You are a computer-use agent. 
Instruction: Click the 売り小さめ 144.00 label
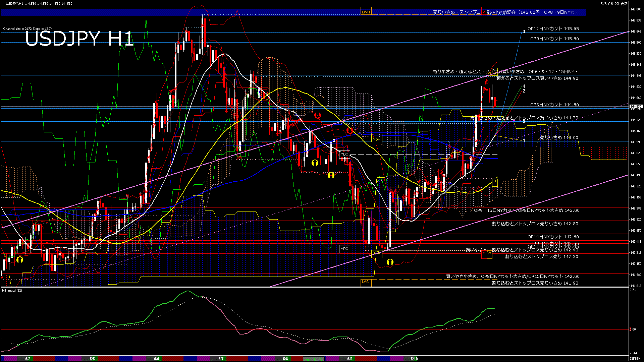coord(559,138)
